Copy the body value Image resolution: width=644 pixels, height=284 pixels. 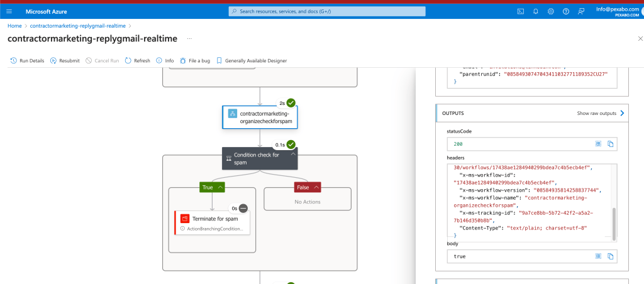click(x=610, y=256)
